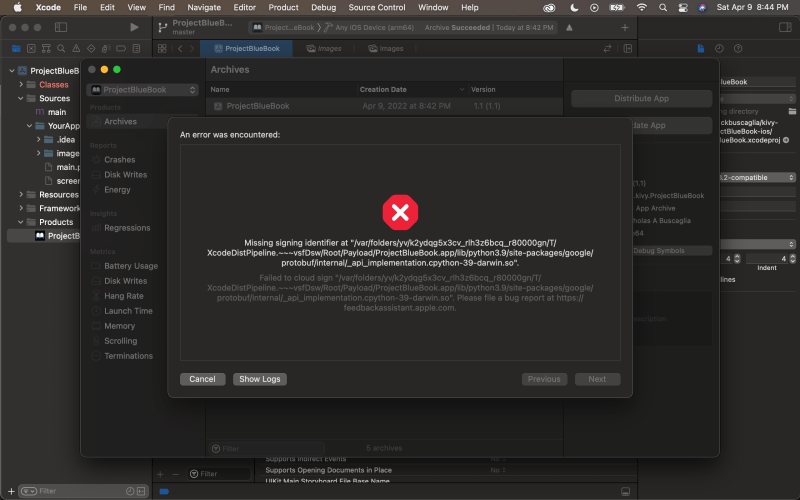Click the Creation Date sort chevron
The image size is (800, 500).
point(462,89)
